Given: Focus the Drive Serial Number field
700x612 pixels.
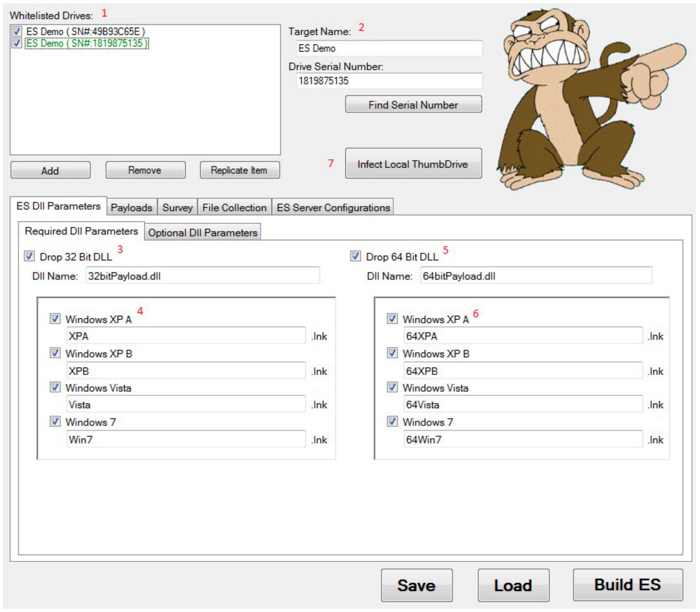Looking at the screenshot, I should pos(389,81).
